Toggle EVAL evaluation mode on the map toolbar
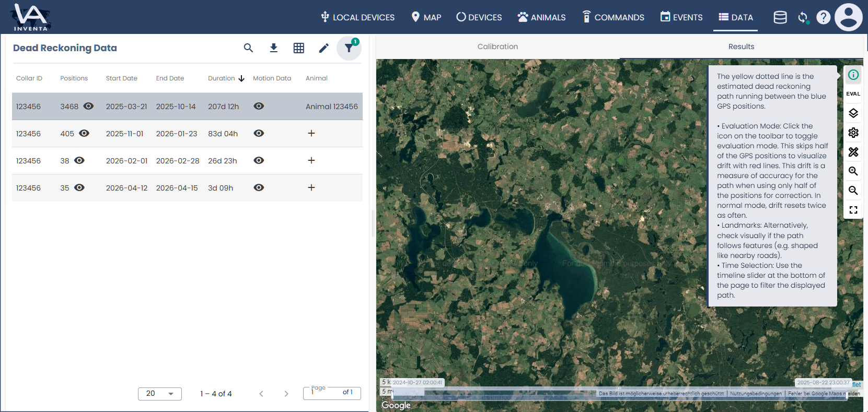This screenshot has height=412, width=868. click(x=853, y=94)
